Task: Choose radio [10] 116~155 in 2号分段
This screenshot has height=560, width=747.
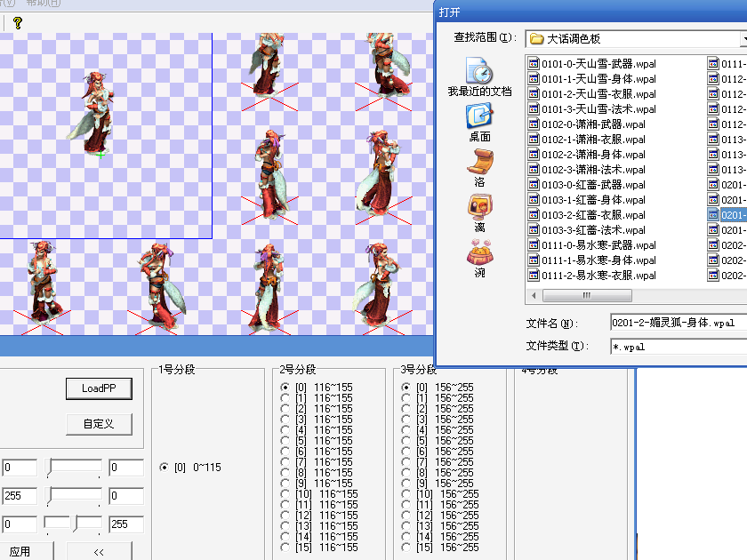Action: (x=285, y=494)
